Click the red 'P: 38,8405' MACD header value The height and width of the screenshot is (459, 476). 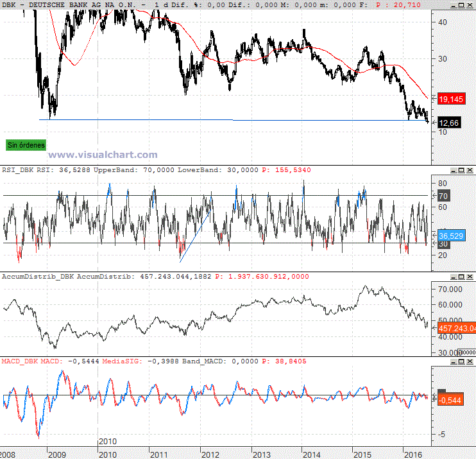284,361
